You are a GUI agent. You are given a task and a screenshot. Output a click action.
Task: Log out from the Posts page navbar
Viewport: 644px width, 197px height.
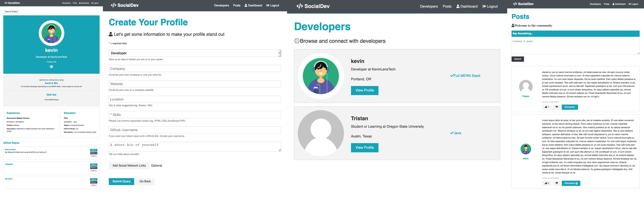(633, 4)
